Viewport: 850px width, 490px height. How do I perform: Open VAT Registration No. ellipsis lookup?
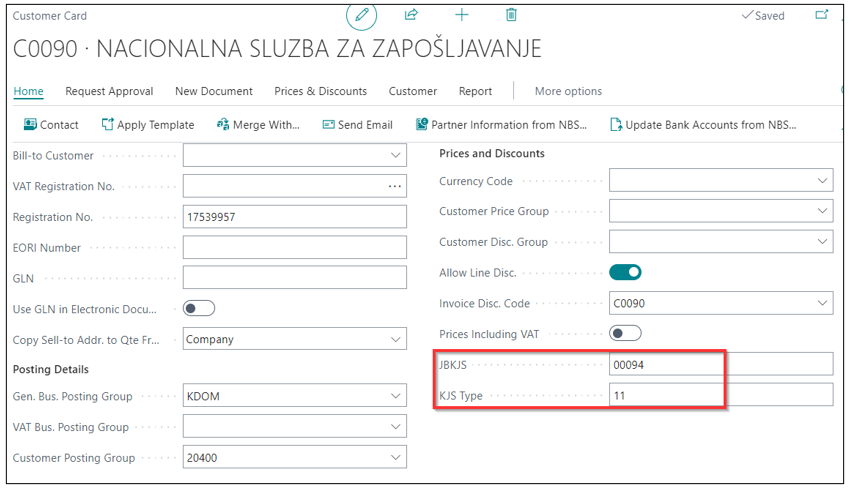click(395, 186)
